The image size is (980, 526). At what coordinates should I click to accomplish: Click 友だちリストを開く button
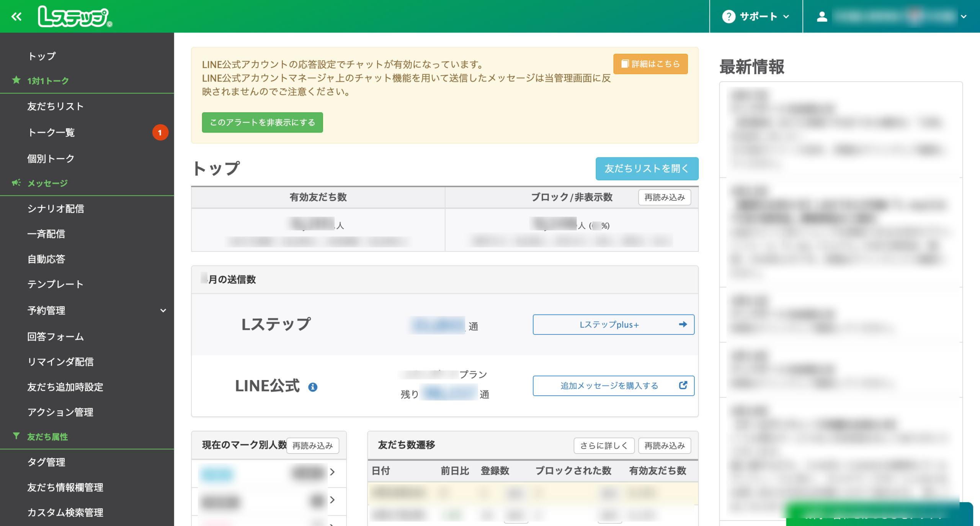point(647,169)
